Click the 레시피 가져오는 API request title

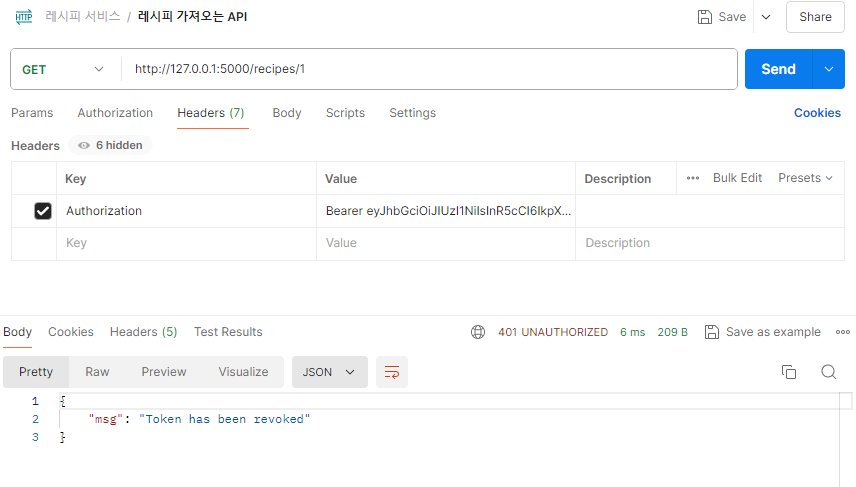pos(193,17)
